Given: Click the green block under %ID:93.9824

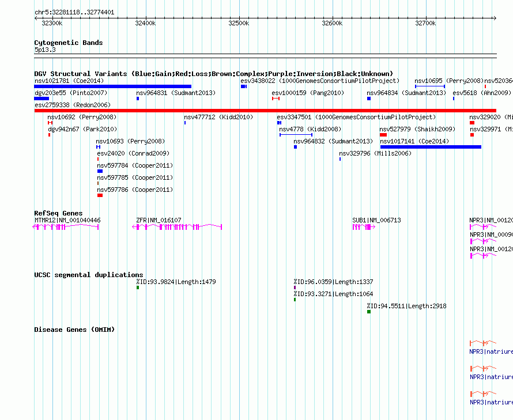Looking at the screenshot, I should click(138, 287).
